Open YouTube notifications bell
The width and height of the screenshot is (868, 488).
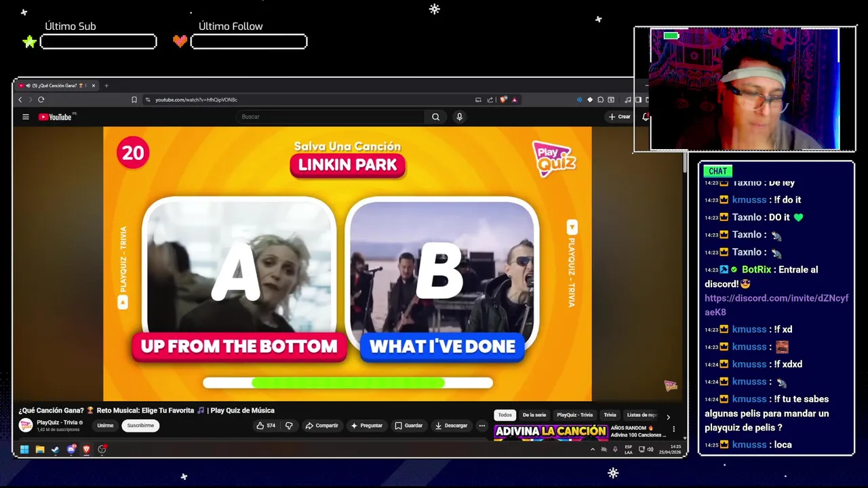(646, 117)
